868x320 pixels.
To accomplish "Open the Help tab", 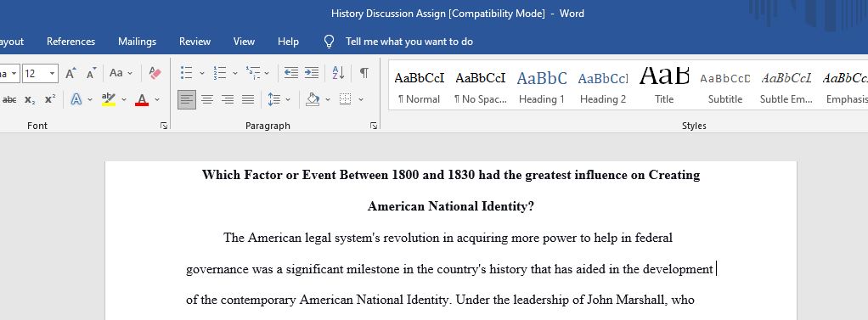I will point(289,42).
